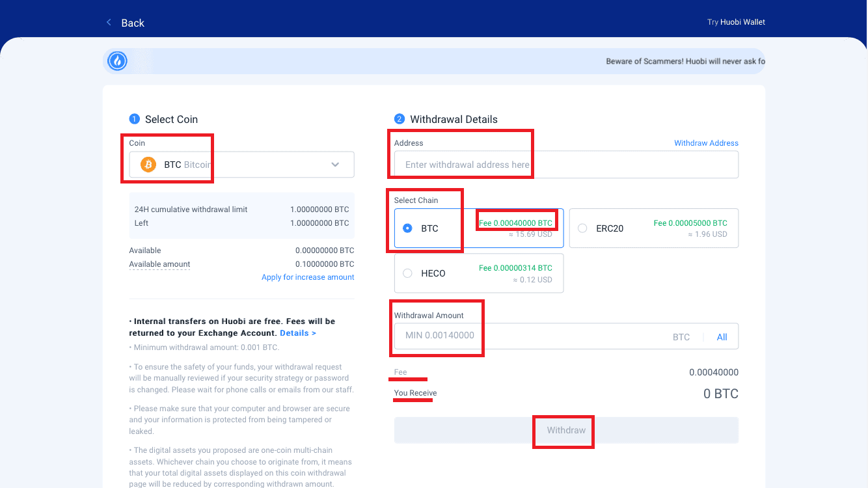Viewport: 868px width, 488px height.
Task: Click 'Fee 0.00005000 BTC' ERC20 fee text
Action: 690,223
